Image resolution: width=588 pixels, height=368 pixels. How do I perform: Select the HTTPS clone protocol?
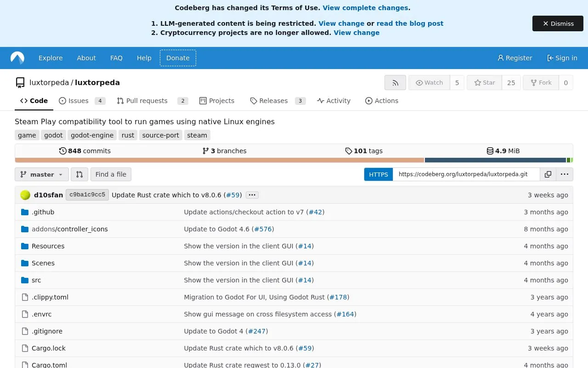(379, 174)
